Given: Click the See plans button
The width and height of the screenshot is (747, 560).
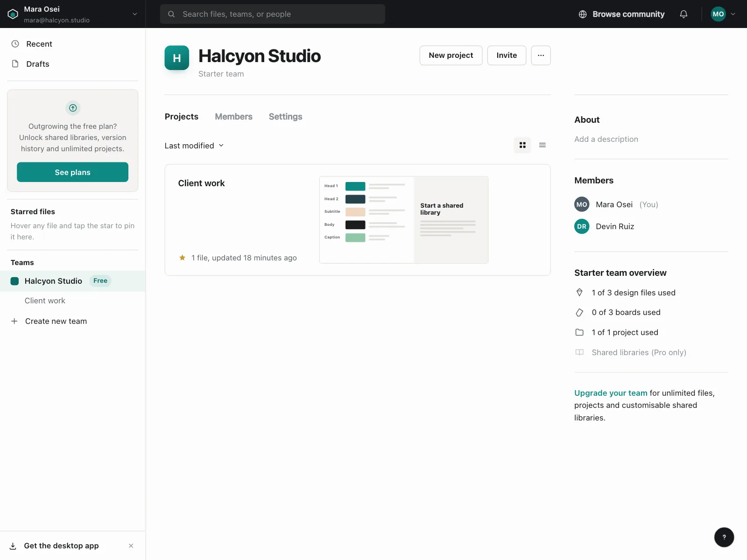Looking at the screenshot, I should (73, 172).
